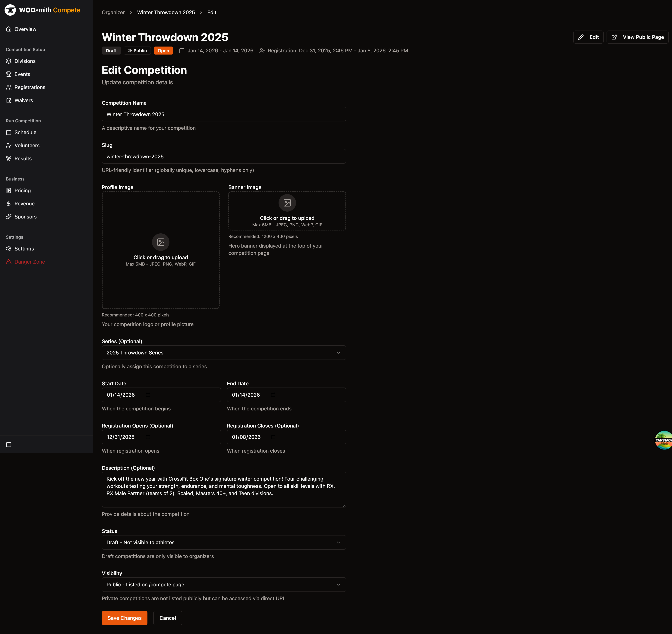Expand the Series dropdown showing 2025 Throwdown Series
Screen dimensions: 672x634
pyautogui.click(x=224, y=352)
